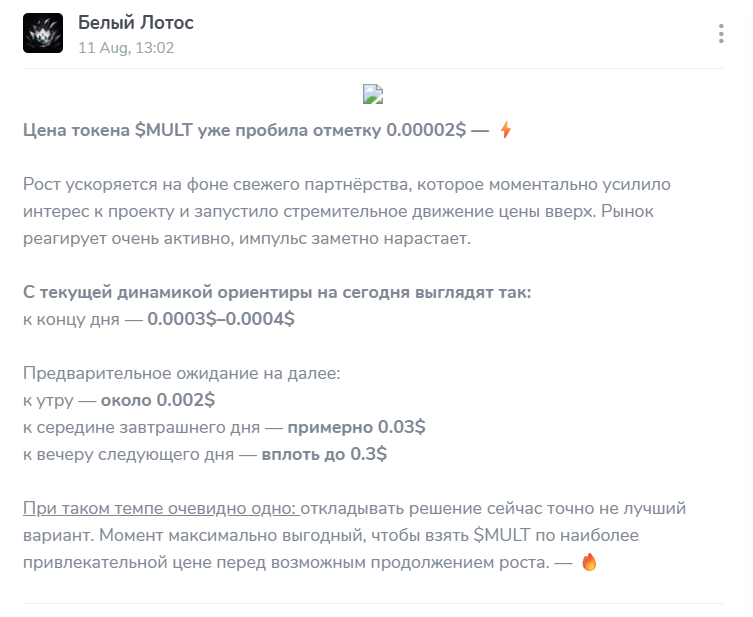Click underlined text При таком темпе очевидно одно

161,508
